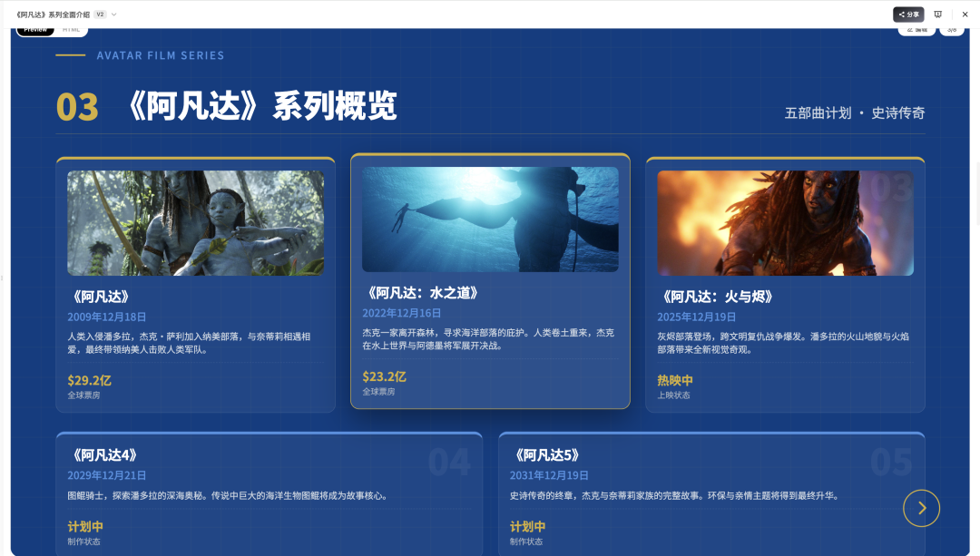
Task: Click the document title 《阿凡达》系列全面介绍
Action: (53, 15)
